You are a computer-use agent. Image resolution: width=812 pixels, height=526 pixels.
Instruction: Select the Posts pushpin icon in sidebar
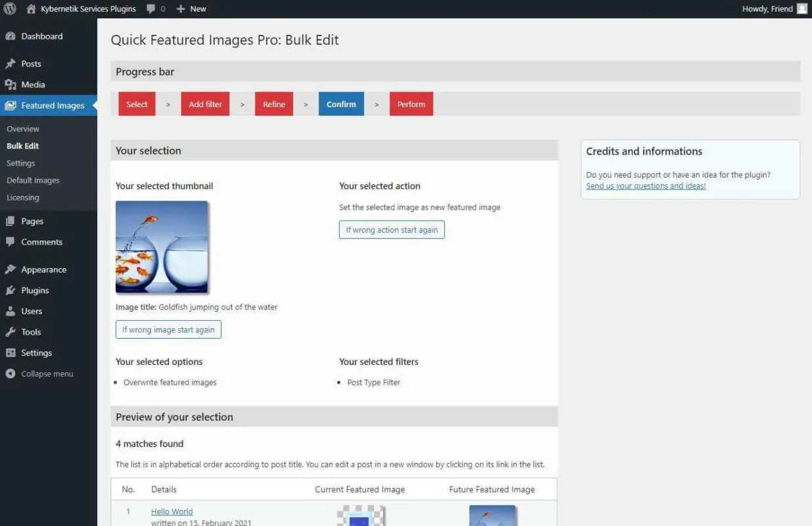(11, 63)
